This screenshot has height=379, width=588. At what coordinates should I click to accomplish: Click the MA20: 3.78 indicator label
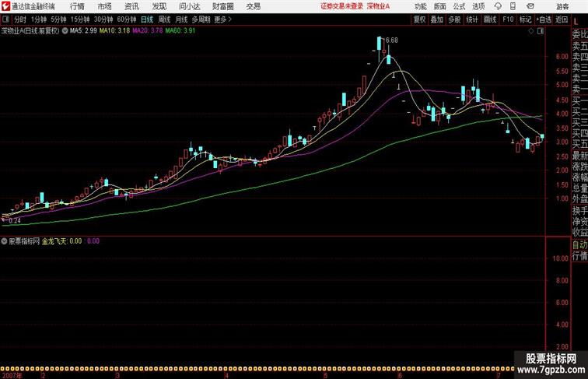point(147,31)
